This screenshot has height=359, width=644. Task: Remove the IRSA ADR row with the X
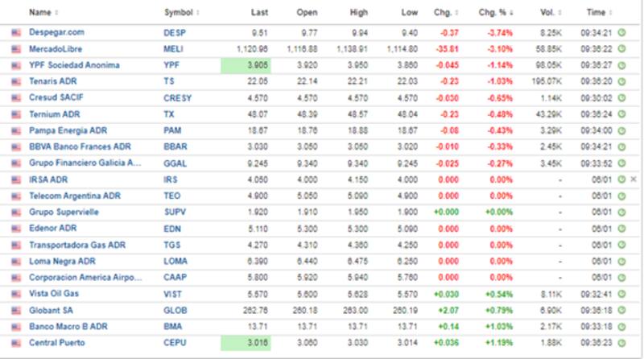pos(633,179)
